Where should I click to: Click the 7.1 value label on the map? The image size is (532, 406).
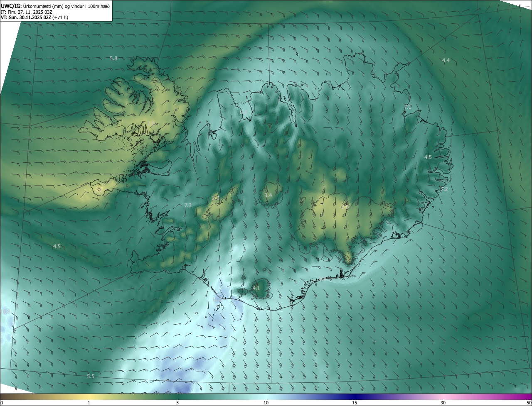408,107
